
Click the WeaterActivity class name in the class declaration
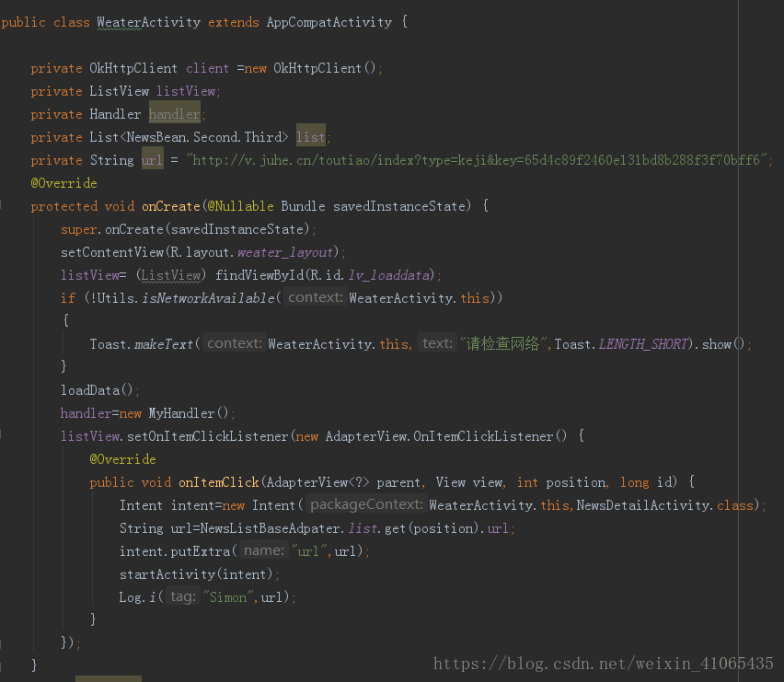(x=149, y=22)
